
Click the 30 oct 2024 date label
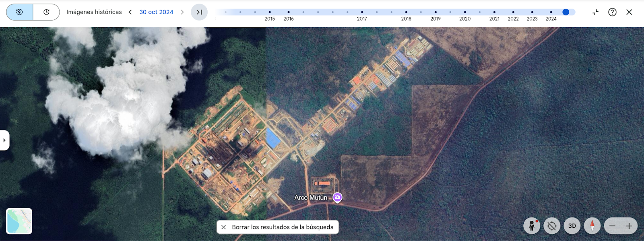point(156,12)
